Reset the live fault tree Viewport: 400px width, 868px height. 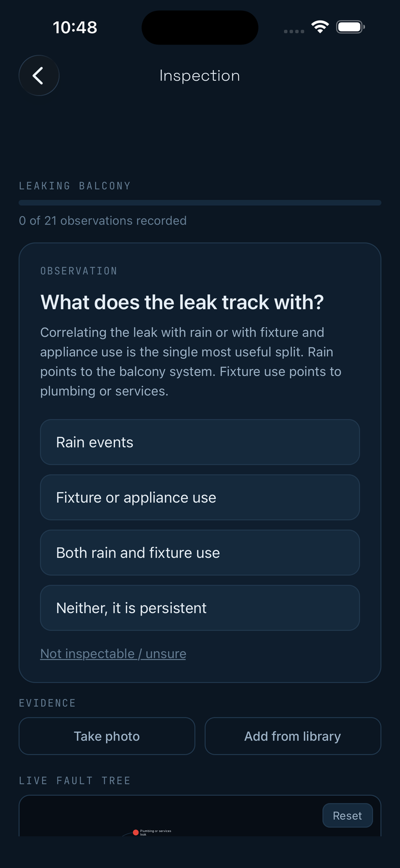click(347, 816)
